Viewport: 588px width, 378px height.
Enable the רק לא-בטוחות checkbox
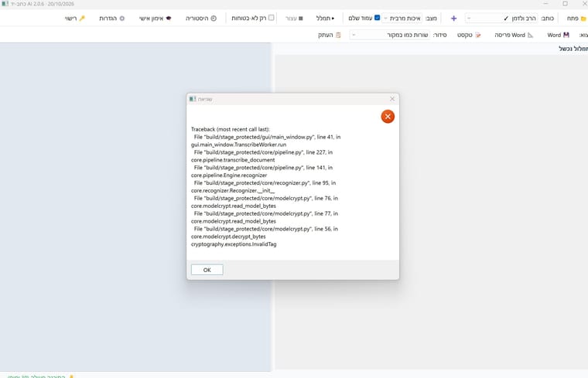(x=271, y=18)
